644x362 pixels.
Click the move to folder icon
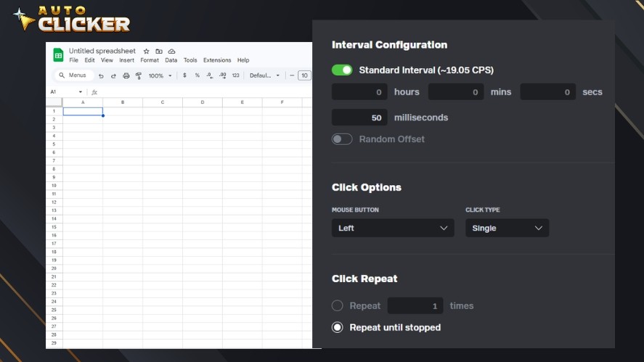point(159,52)
